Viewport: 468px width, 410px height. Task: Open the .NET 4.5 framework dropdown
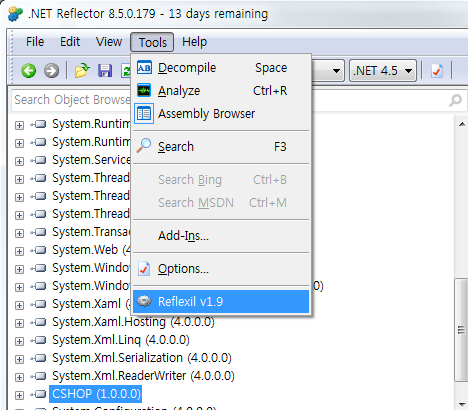(x=383, y=71)
